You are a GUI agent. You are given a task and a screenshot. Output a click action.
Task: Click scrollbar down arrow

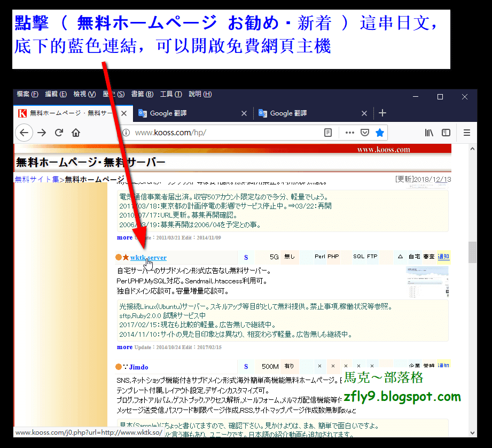click(473, 432)
